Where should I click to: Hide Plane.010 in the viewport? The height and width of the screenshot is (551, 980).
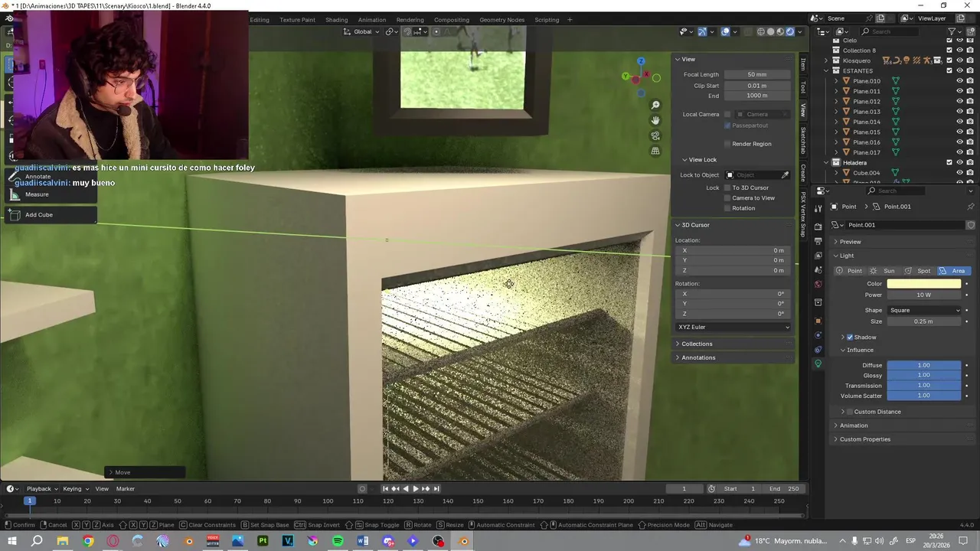point(959,81)
